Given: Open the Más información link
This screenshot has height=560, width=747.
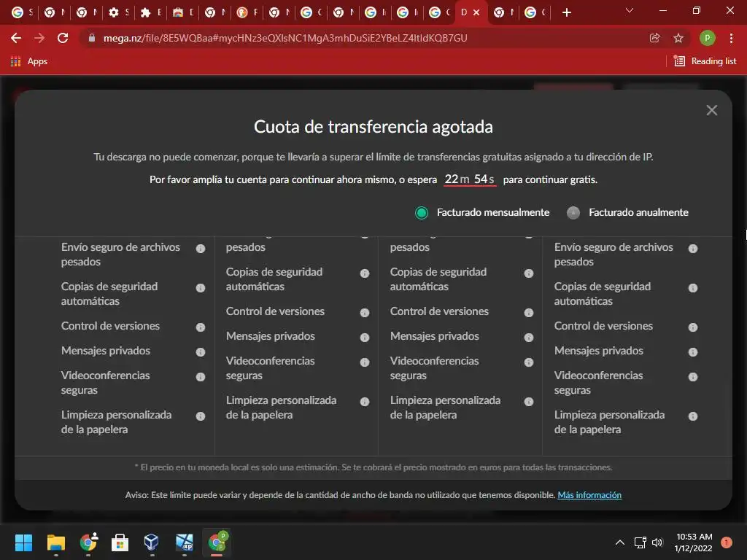Looking at the screenshot, I should pos(589,495).
